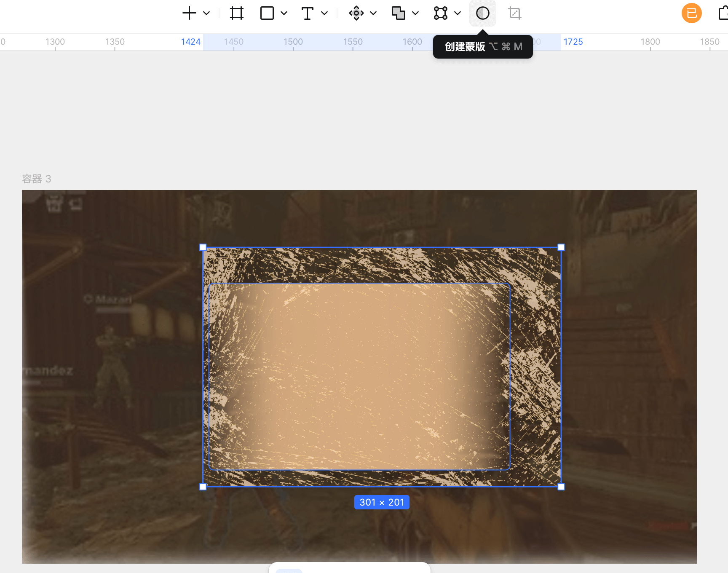This screenshot has height=573, width=728.
Task: Select the frame label 容器 3
Action: (37, 179)
